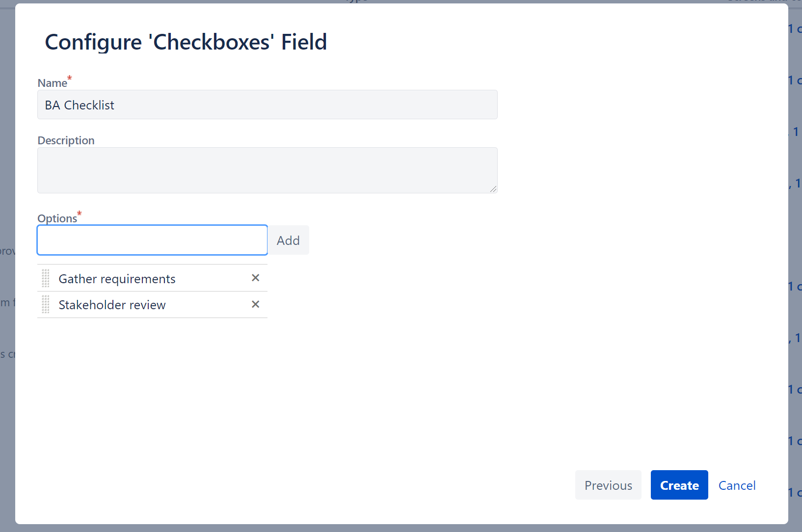Click inside the empty Description text area
802x532 pixels.
[267, 170]
